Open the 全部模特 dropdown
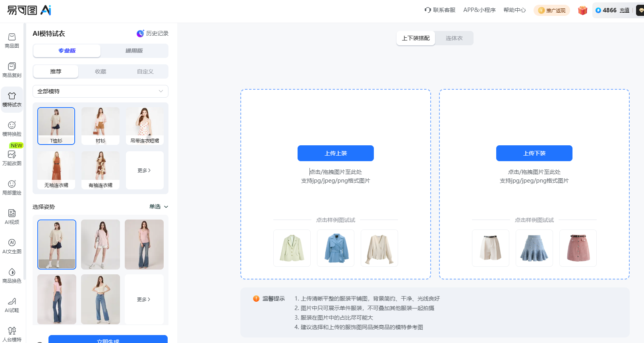This screenshot has height=343, width=644. point(101,91)
